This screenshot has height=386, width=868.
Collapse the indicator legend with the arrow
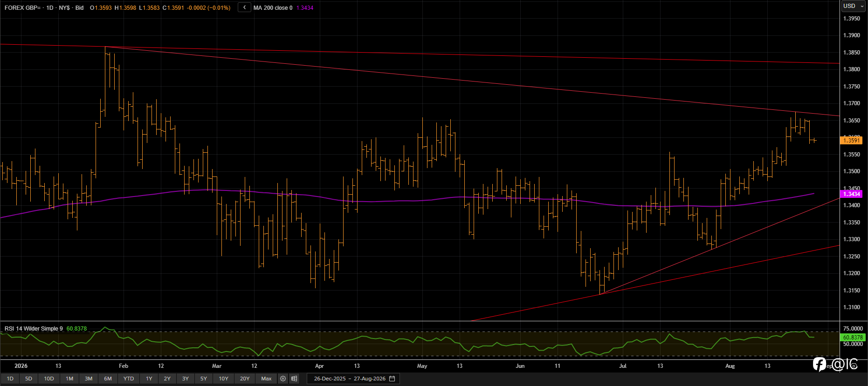click(244, 7)
